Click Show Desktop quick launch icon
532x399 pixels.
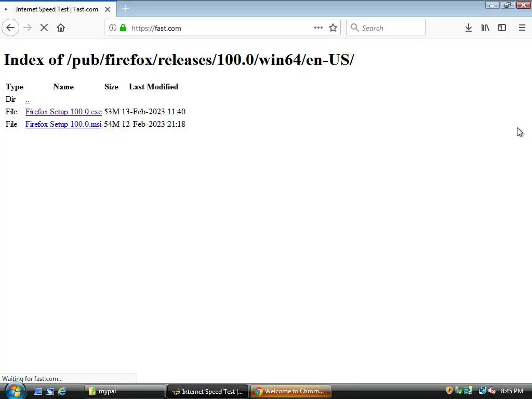(x=37, y=392)
